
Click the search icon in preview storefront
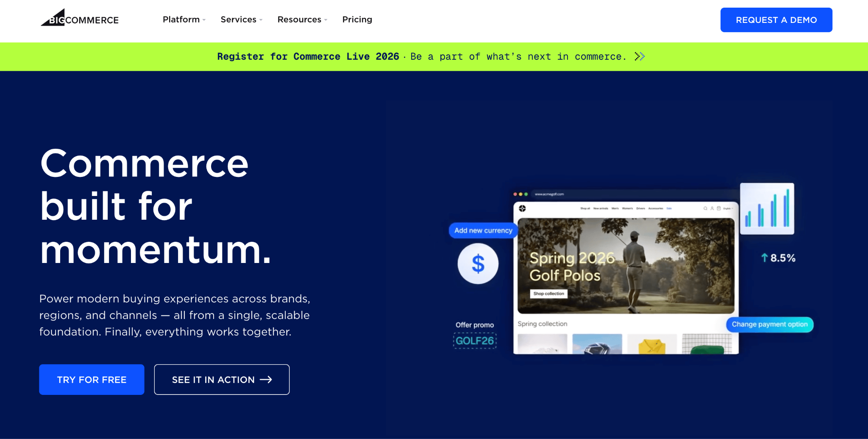[x=705, y=208]
